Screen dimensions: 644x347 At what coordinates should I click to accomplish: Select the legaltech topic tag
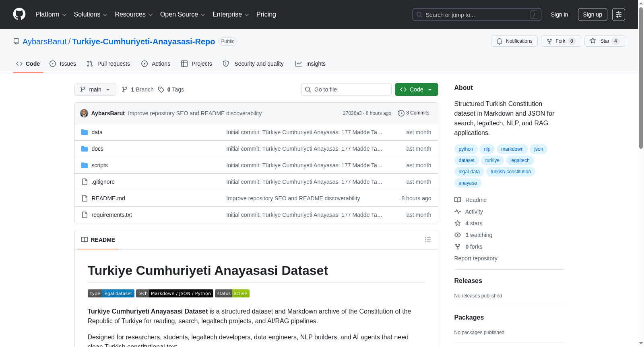(x=520, y=160)
